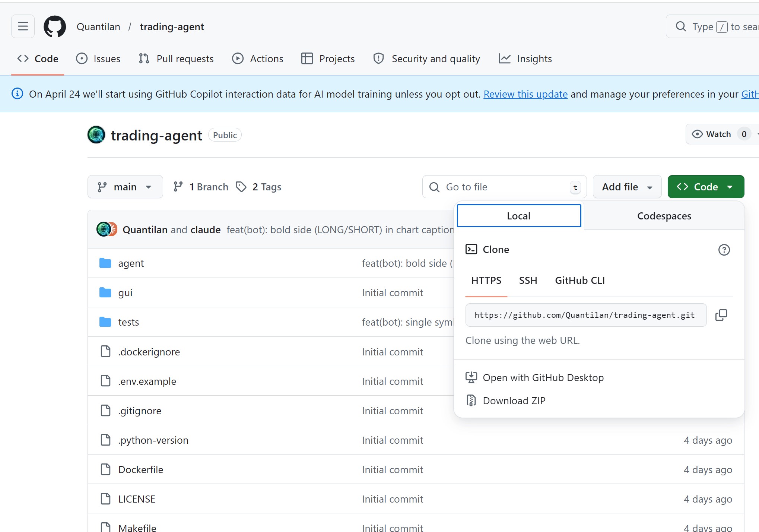The image size is (759, 532).
Task: View the 2 Tags page
Action: point(266,186)
